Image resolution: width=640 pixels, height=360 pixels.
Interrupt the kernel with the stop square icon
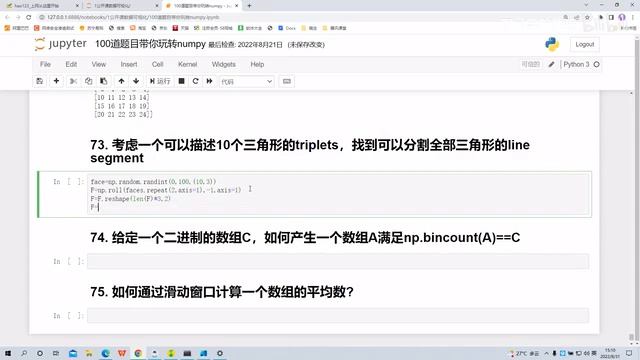point(182,81)
